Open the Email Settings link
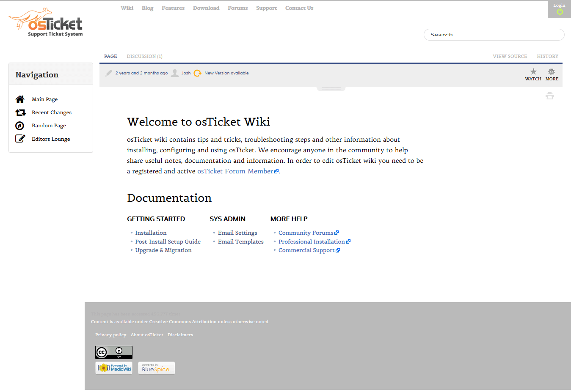571x392 pixels. [237, 233]
